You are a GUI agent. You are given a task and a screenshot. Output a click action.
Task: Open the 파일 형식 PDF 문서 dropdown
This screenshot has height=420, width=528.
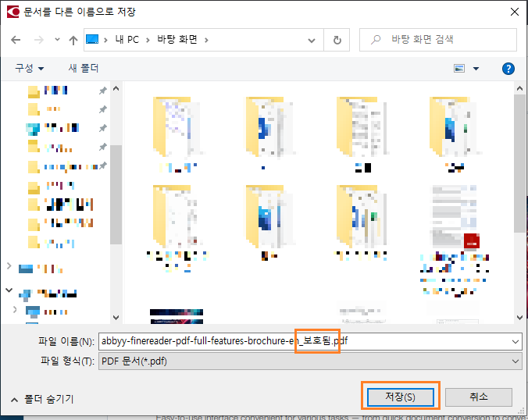[x=310, y=361]
